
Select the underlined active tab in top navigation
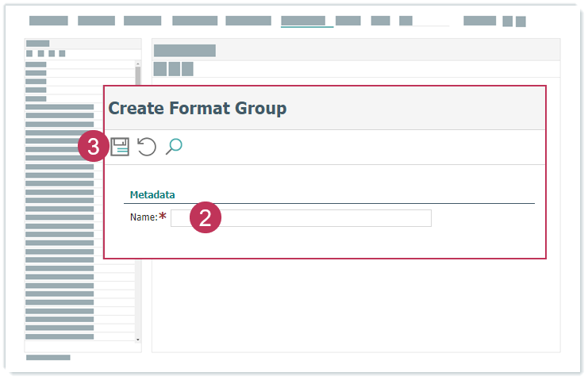(x=303, y=21)
